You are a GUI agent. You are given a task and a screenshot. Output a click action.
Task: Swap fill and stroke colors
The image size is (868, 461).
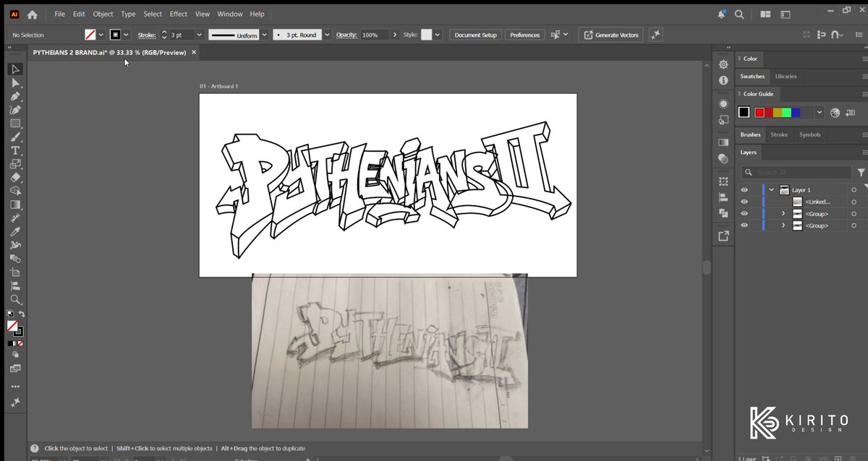click(x=22, y=314)
